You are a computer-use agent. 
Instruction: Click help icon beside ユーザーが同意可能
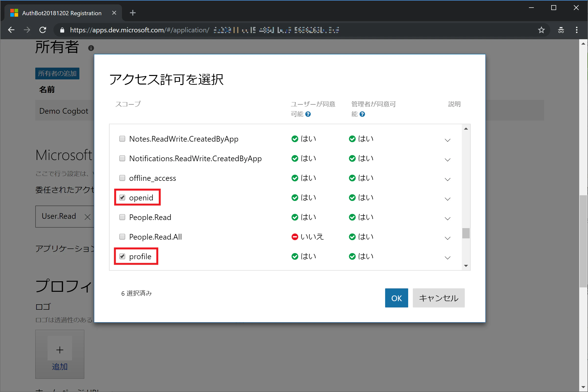click(308, 114)
